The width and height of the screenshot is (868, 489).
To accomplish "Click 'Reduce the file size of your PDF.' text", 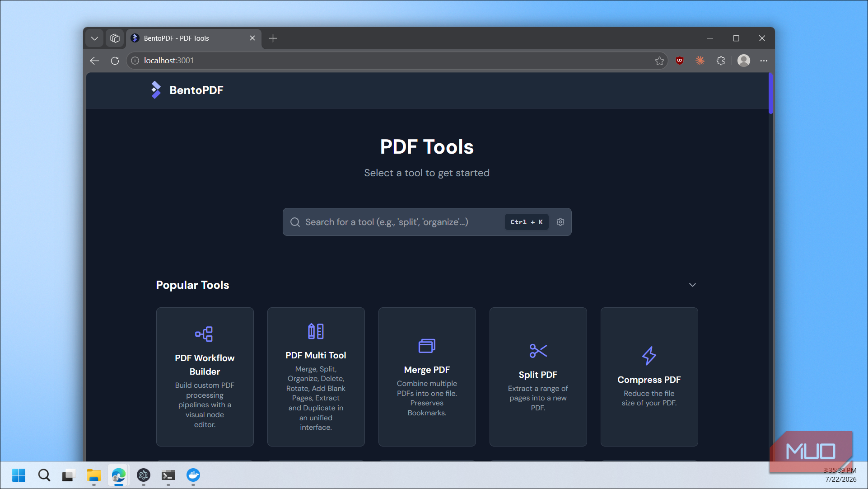I will (649, 398).
